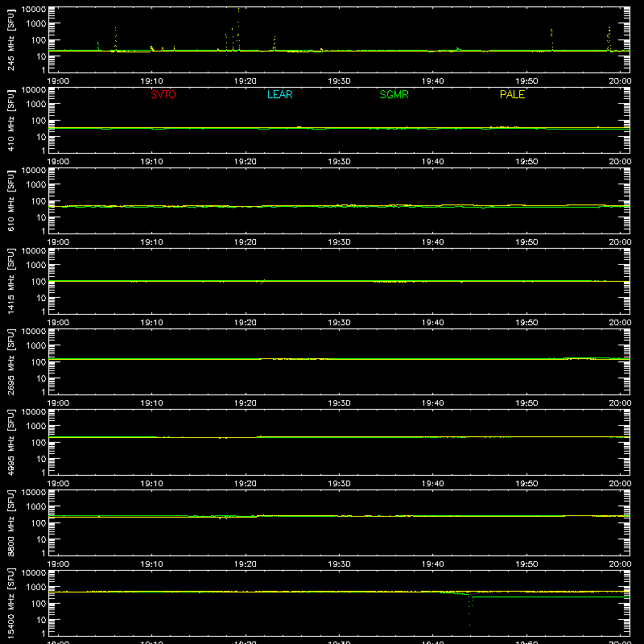
Task: Click 19:30 time label below 1415 MHz plot
Action: (x=339, y=323)
